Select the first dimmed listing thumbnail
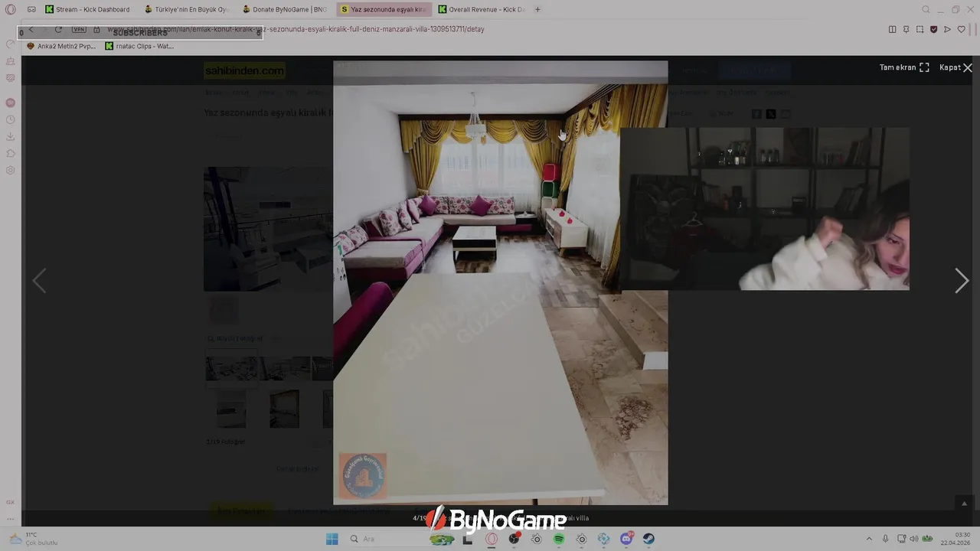 click(232, 369)
